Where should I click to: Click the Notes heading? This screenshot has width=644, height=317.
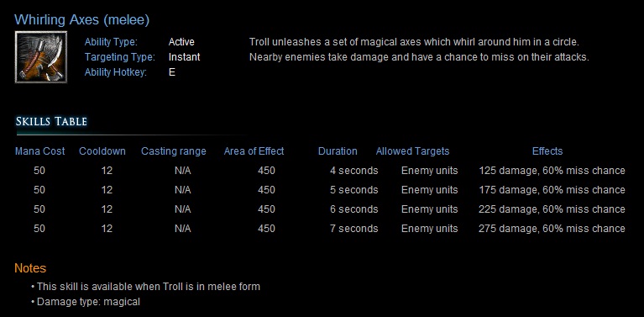(x=30, y=268)
